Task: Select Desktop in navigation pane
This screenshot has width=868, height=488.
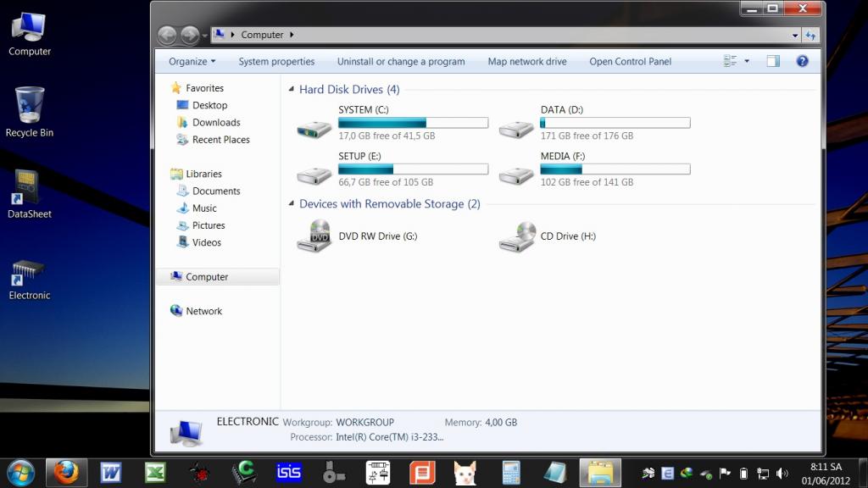Action: 210,105
